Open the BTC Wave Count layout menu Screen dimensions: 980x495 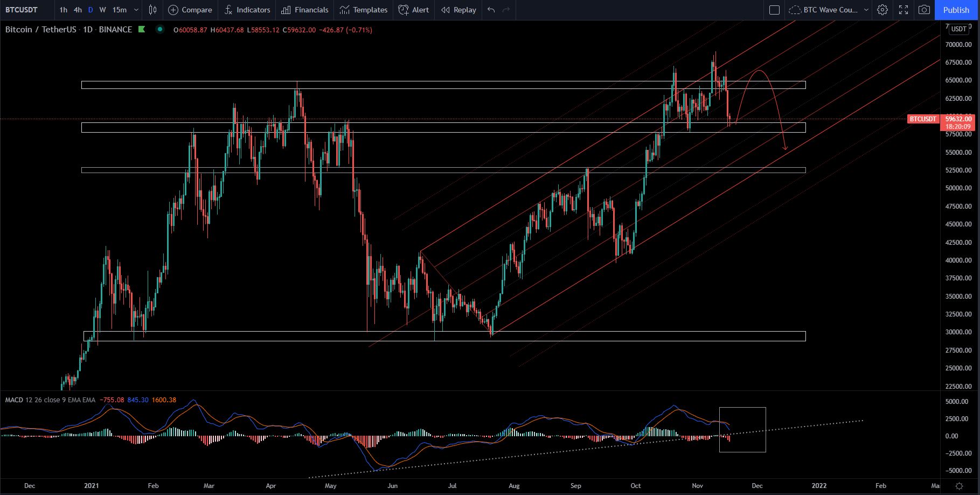(x=829, y=10)
